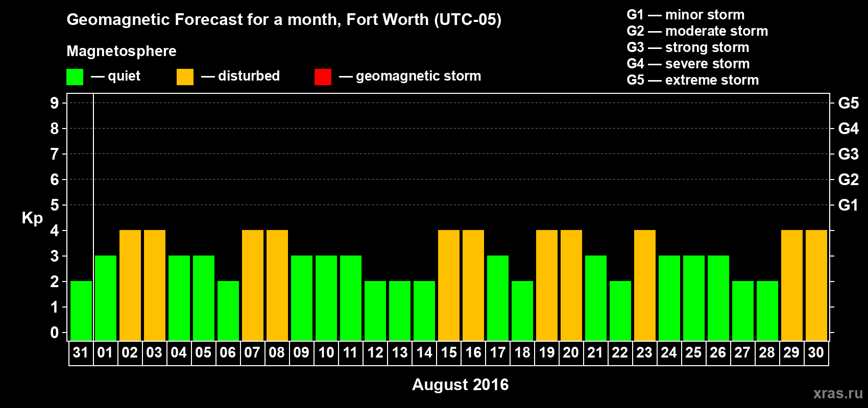Click the orange bar for day 20

click(x=571, y=285)
